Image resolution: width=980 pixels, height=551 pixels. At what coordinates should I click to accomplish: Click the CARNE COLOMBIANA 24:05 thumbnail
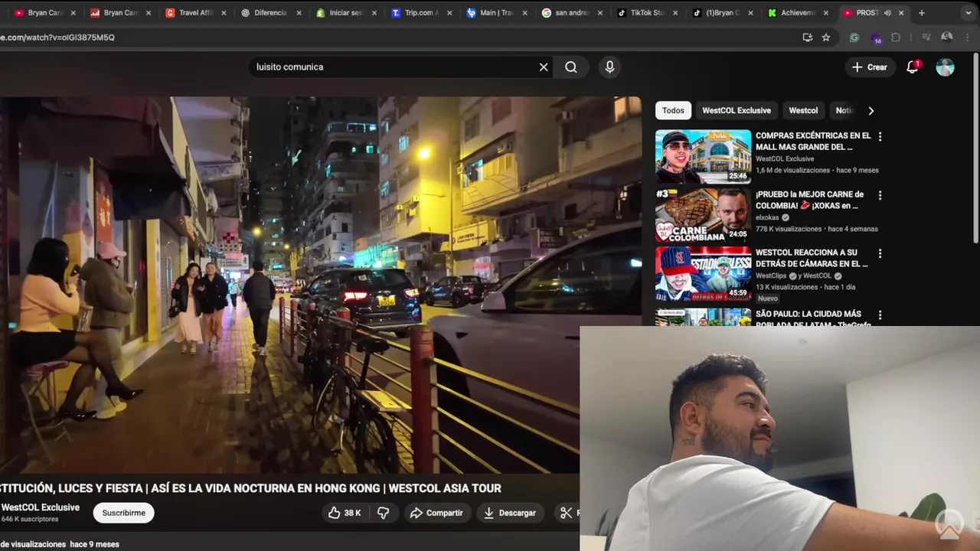(x=703, y=215)
